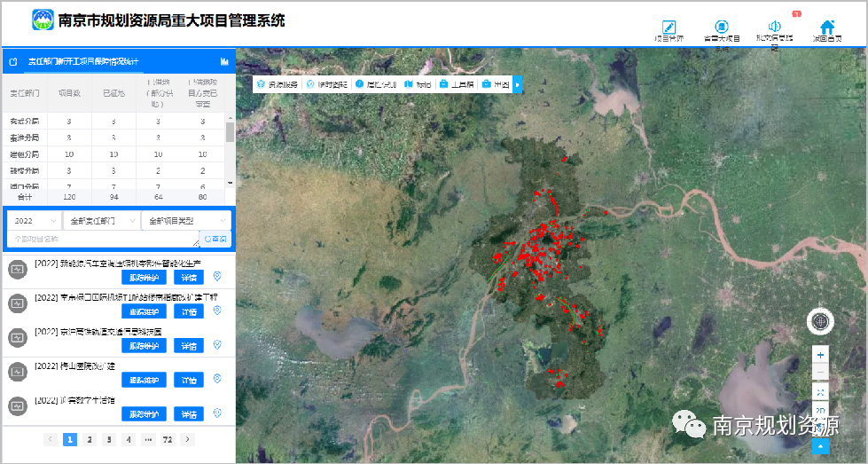Click the total cell '94' in table
This screenshot has height=464, width=868.
pyautogui.click(x=114, y=197)
